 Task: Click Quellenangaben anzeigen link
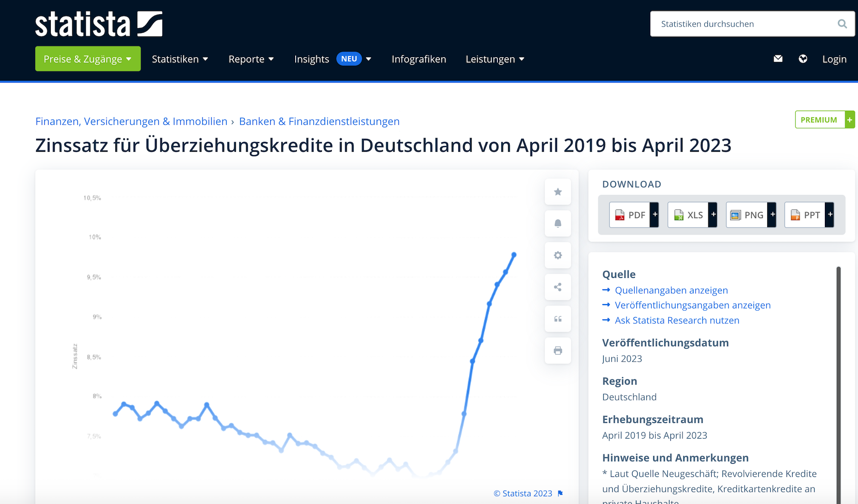tap(671, 290)
